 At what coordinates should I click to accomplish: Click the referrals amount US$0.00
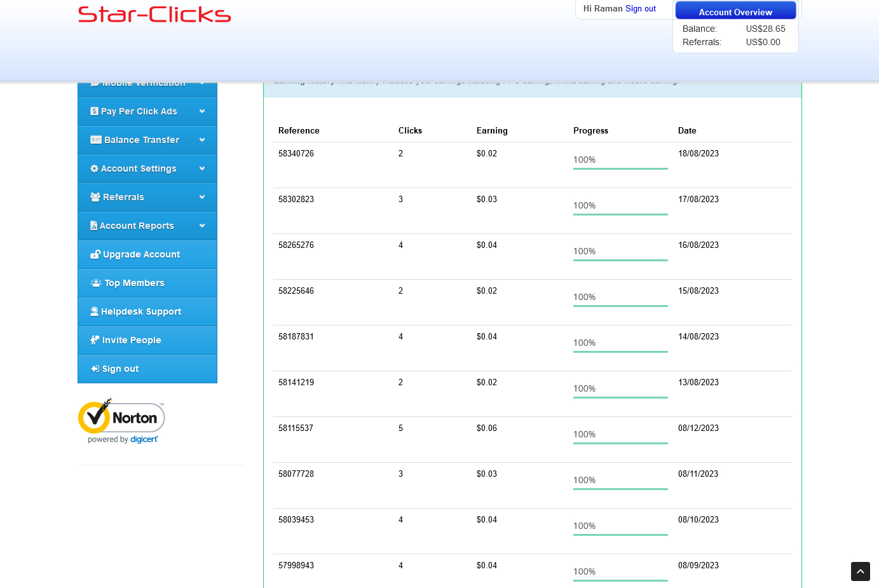[763, 42]
